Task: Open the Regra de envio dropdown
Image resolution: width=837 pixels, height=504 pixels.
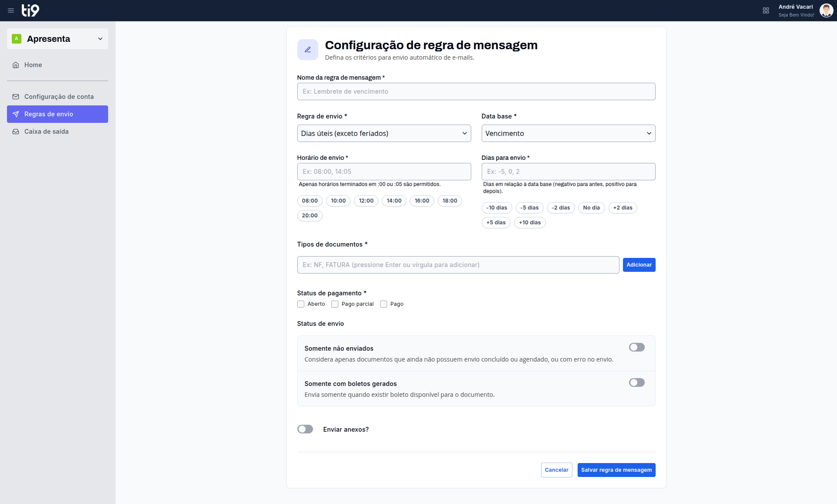Action: click(384, 133)
